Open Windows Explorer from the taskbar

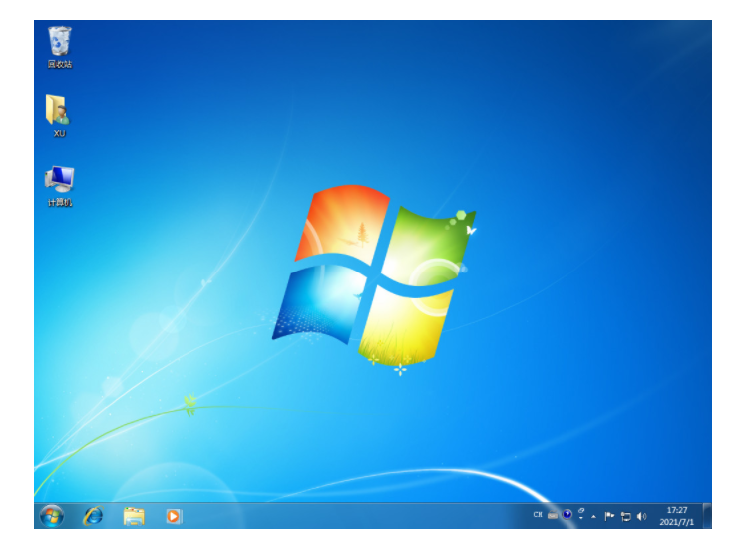pyautogui.click(x=134, y=516)
